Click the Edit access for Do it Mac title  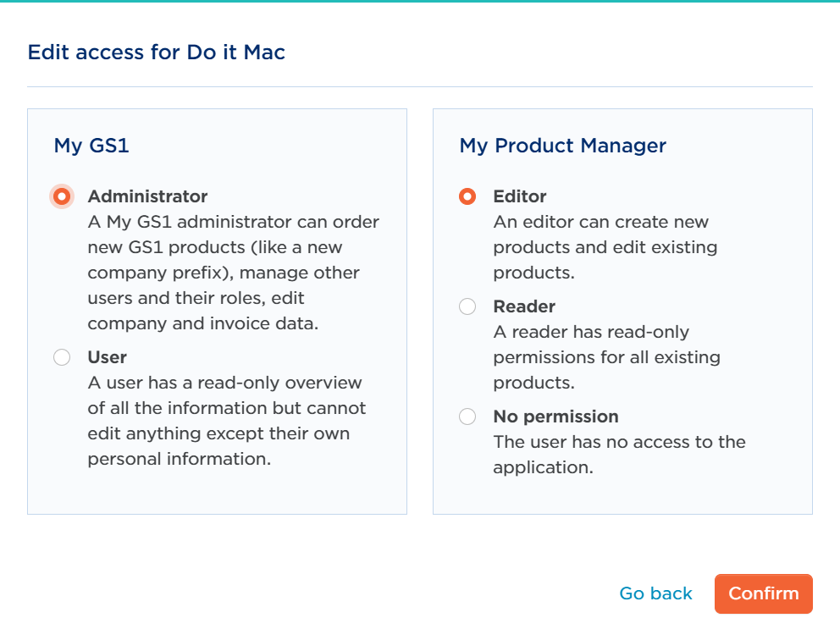click(x=157, y=52)
